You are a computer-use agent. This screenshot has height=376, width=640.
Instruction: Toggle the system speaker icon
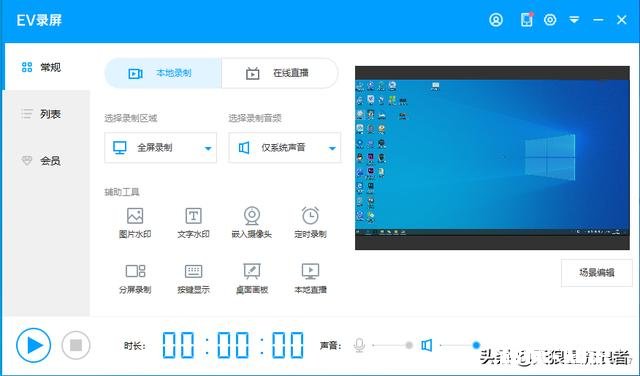[x=427, y=345]
